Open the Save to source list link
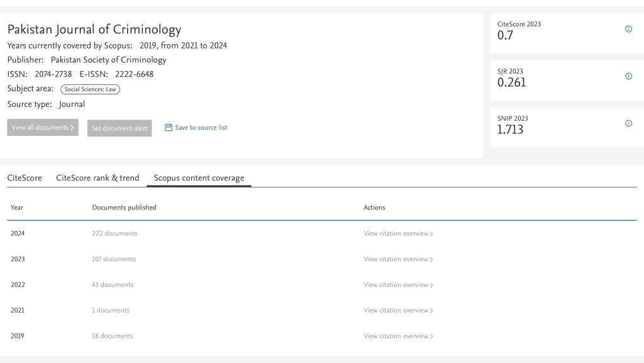The width and height of the screenshot is (644, 363). tap(201, 128)
